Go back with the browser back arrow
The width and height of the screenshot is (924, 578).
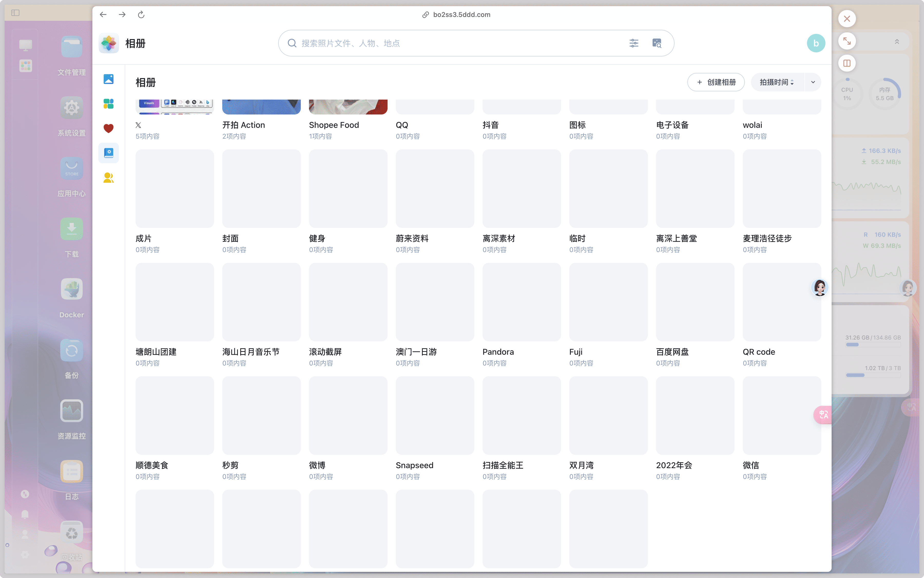[x=103, y=15]
